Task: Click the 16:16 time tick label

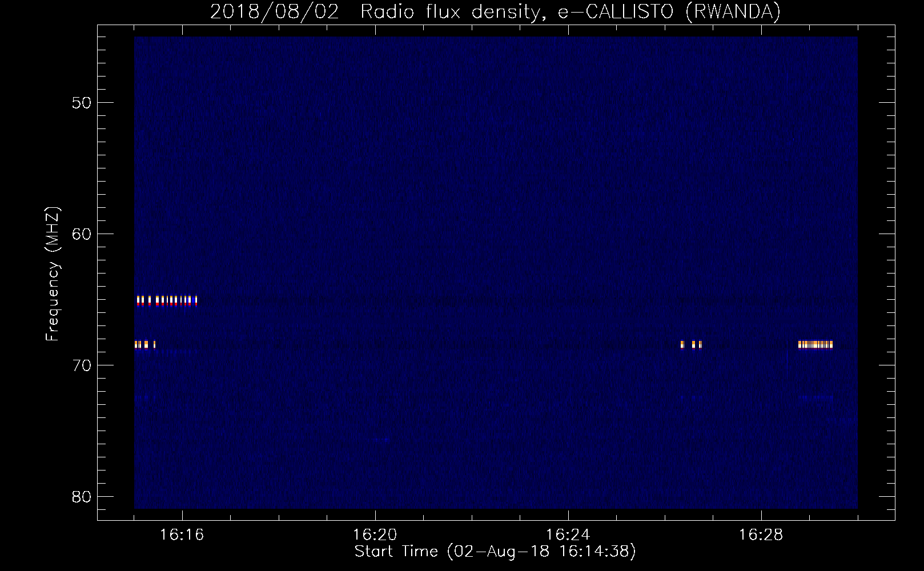Action: (182, 535)
